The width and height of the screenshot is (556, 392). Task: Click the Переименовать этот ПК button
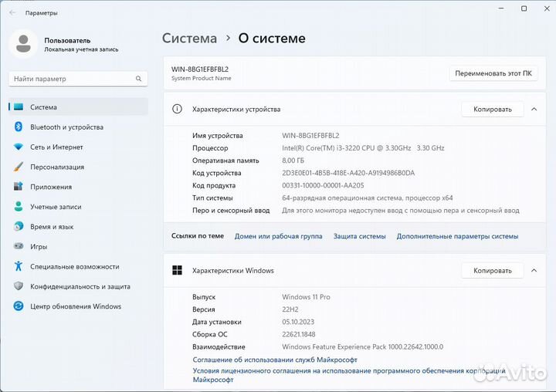(x=493, y=73)
